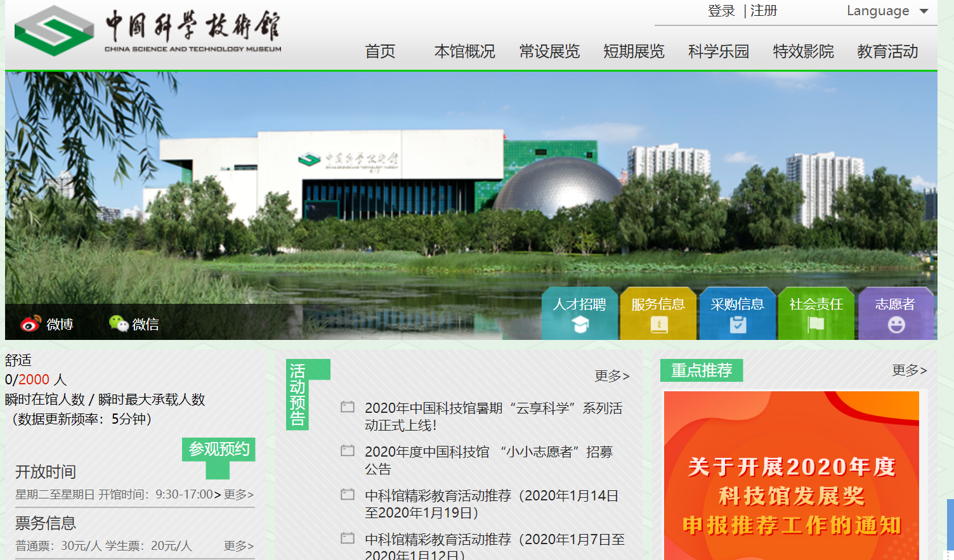Click the 志愿者 smiley face tile
This screenshot has height=560, width=954.
click(x=895, y=314)
